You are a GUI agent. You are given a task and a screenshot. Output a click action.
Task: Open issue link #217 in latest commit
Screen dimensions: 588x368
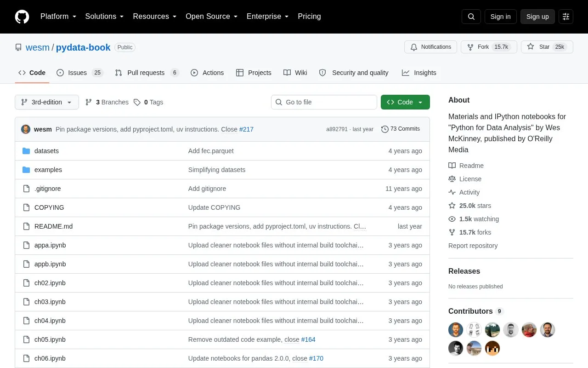click(x=246, y=129)
